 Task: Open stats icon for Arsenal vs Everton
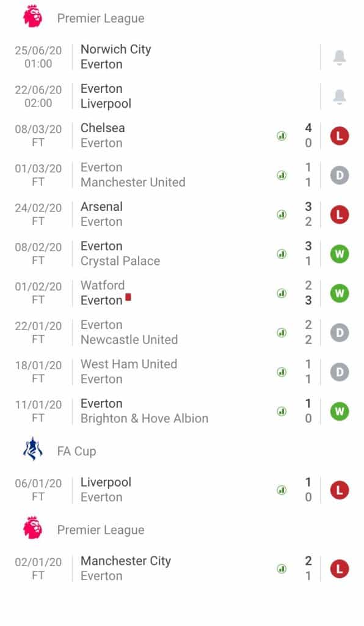tap(281, 215)
